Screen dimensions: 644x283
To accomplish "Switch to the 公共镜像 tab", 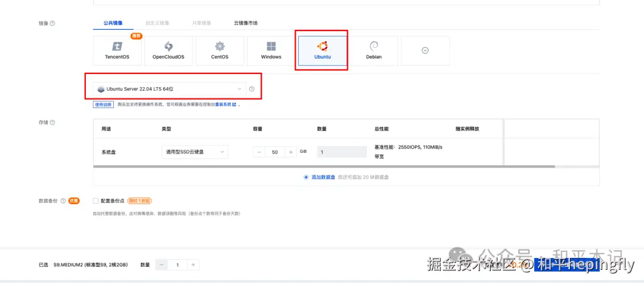I will click(113, 23).
